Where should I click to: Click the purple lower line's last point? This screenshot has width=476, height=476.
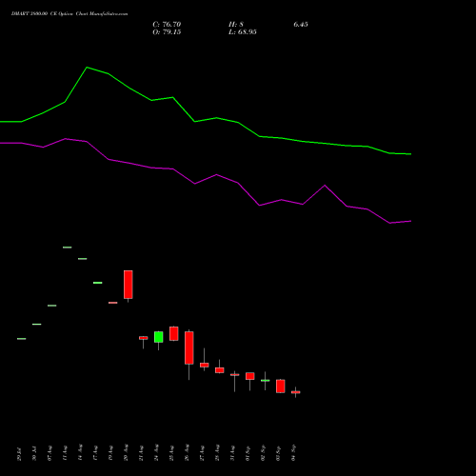pos(410,221)
